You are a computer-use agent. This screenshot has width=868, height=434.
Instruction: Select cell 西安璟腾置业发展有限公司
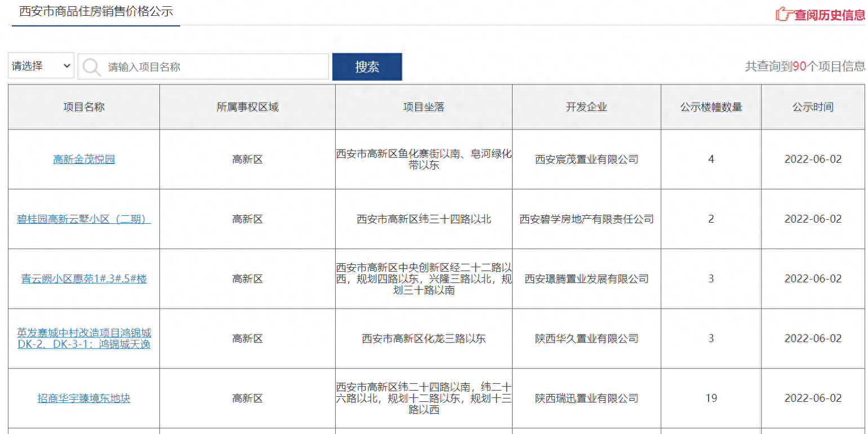point(586,279)
